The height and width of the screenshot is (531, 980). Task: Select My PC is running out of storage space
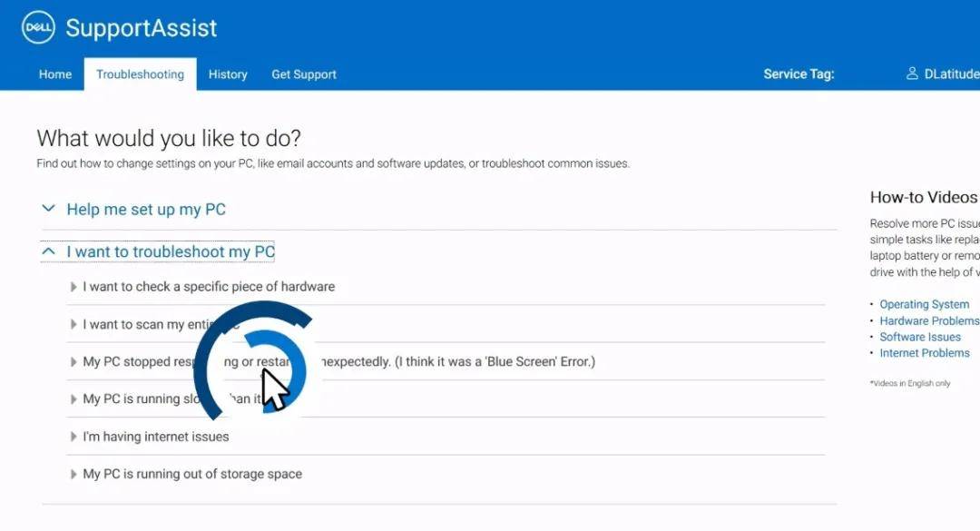(x=192, y=474)
